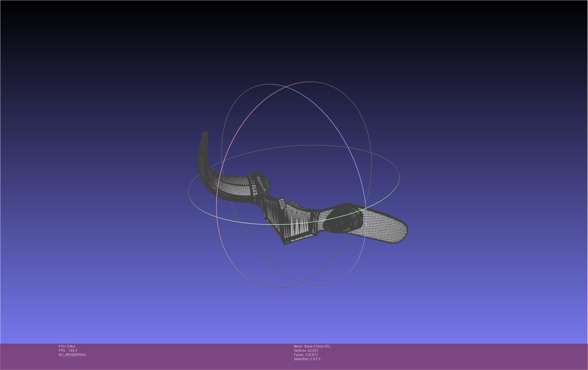Click the 'Vertices: 62,837' readout
588x370 pixels.
click(306, 351)
